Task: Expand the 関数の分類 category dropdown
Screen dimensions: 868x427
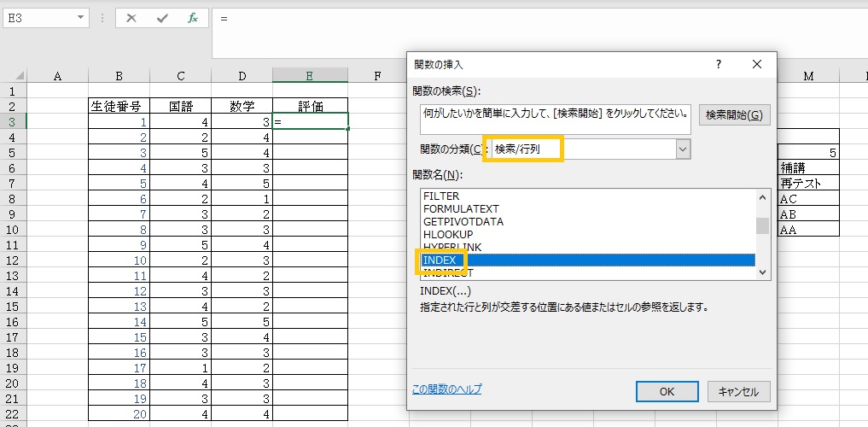Action: [x=682, y=149]
